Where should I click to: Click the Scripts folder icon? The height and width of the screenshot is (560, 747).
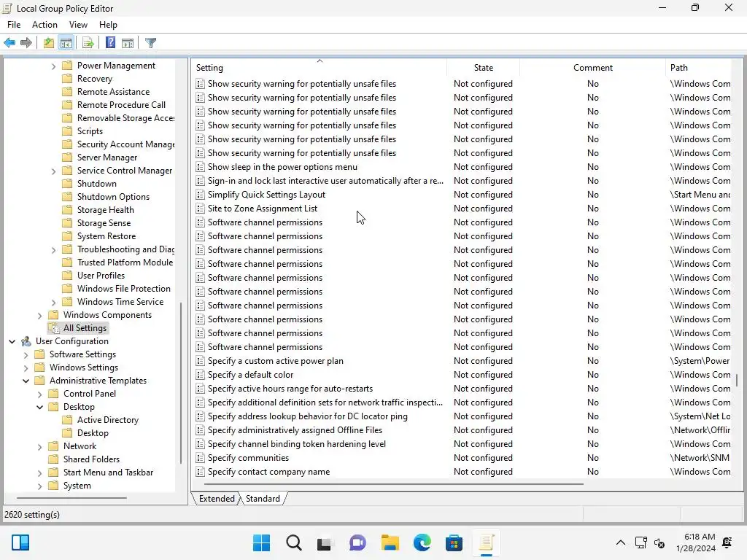(x=68, y=131)
